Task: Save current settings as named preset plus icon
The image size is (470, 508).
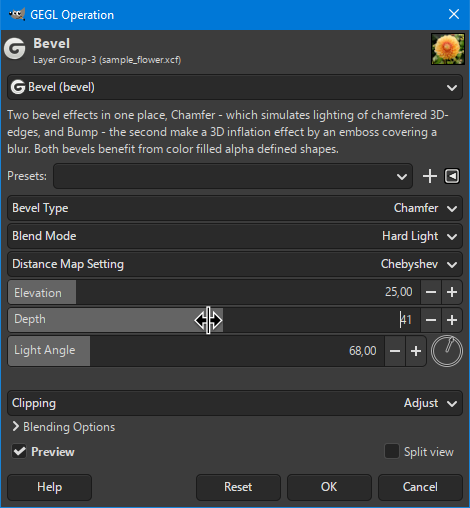Action: pyautogui.click(x=430, y=176)
